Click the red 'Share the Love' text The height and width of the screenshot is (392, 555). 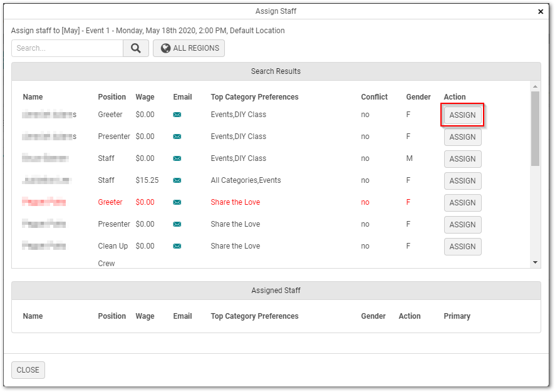point(236,202)
